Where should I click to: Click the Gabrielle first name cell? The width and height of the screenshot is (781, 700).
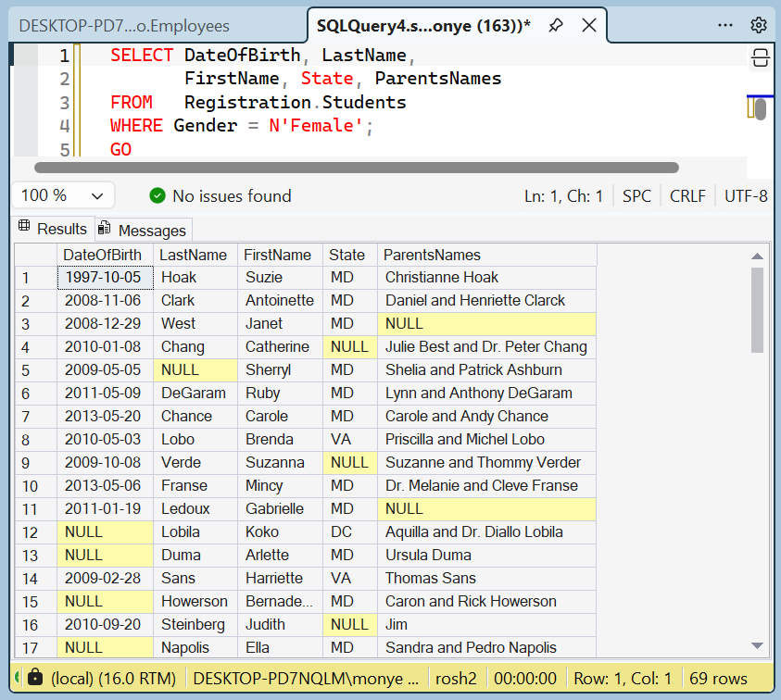click(x=280, y=509)
